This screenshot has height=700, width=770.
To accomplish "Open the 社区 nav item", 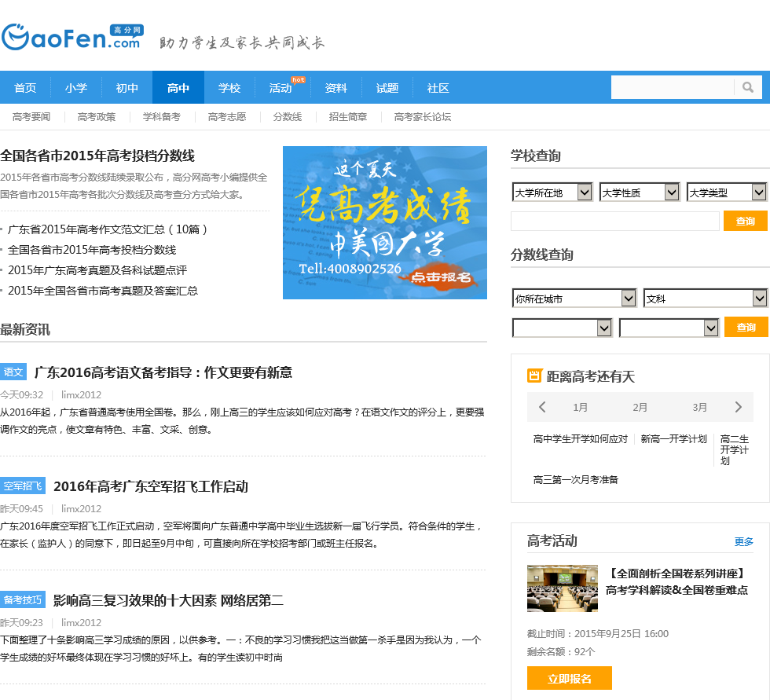I will (438, 88).
